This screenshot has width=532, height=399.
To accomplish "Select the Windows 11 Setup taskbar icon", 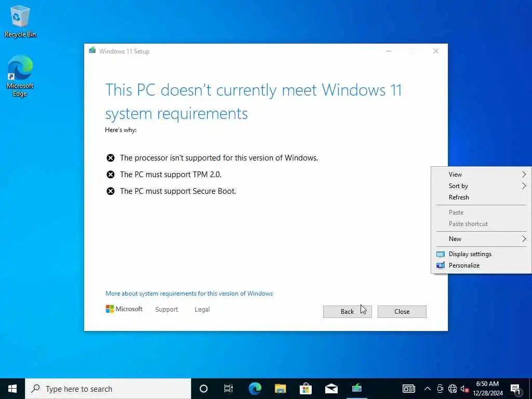I will click(x=356, y=389).
